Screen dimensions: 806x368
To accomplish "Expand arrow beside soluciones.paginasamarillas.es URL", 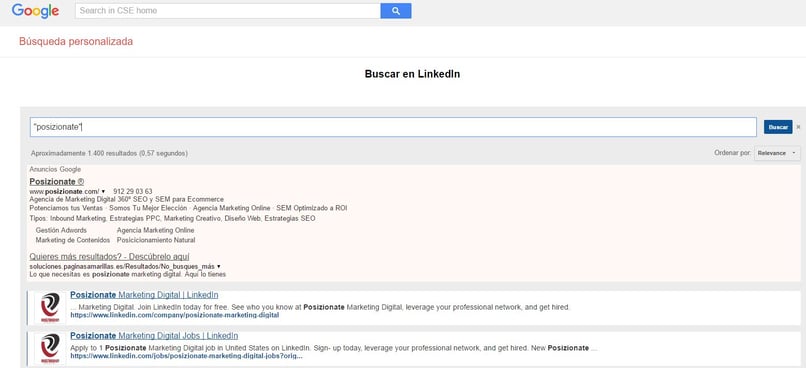I will point(219,267).
